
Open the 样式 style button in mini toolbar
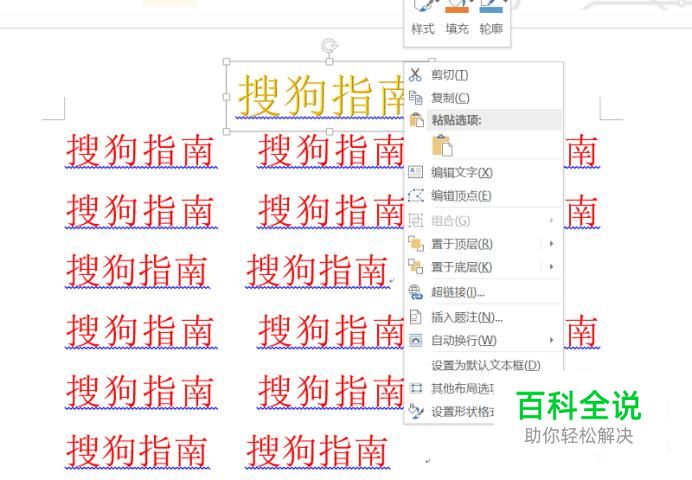pos(423,18)
